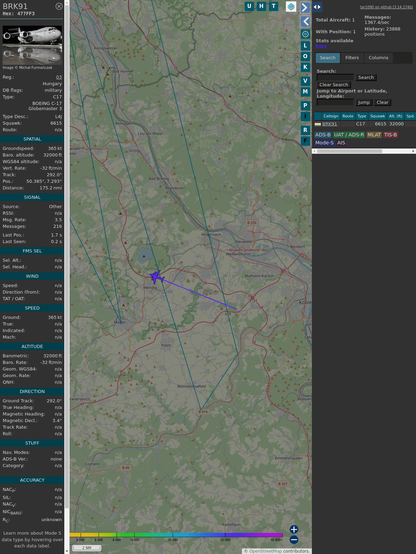Click the left chevron sidebar button
416x554 pixels.
[x=305, y=22]
